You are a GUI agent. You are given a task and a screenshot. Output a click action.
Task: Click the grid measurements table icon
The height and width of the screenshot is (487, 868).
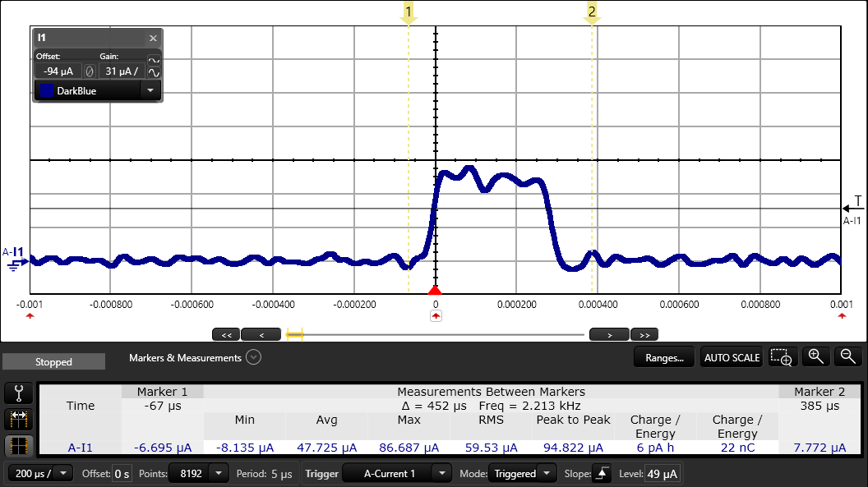tap(18, 446)
